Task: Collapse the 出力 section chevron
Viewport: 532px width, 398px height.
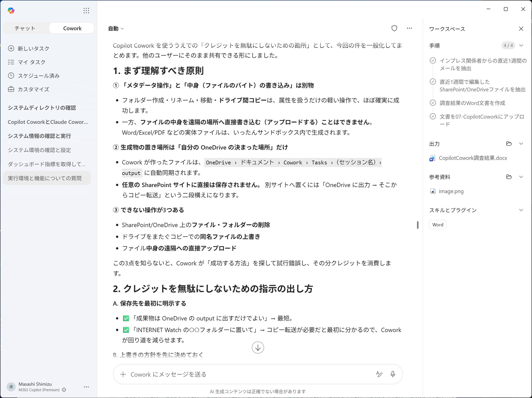Action: [x=521, y=144]
